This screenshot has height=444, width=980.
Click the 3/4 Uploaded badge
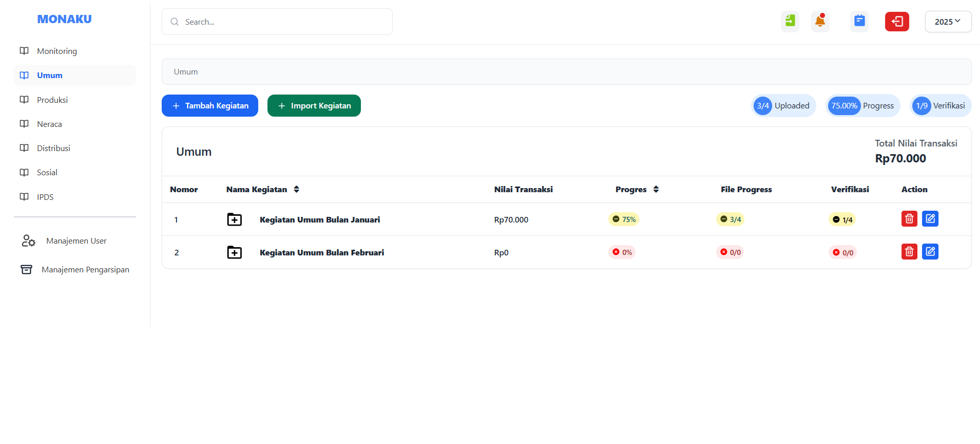783,106
